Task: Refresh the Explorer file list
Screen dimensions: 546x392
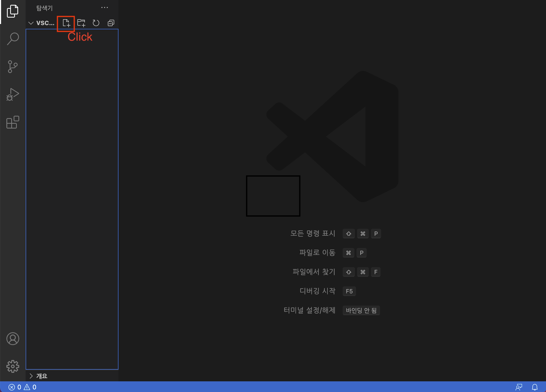Action: 96,23
